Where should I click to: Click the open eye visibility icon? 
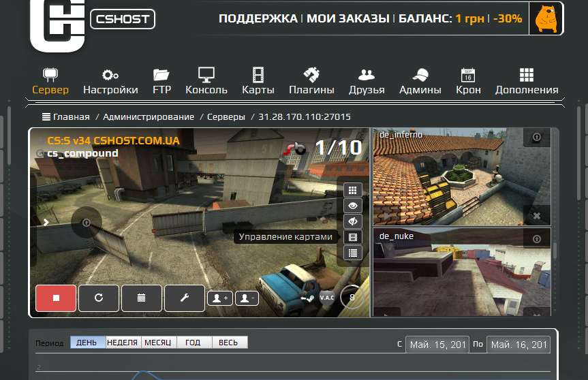(x=352, y=206)
